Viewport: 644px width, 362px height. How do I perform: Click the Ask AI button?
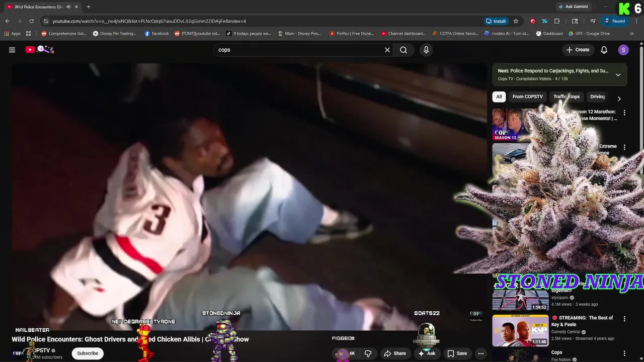pyautogui.click(x=426, y=353)
